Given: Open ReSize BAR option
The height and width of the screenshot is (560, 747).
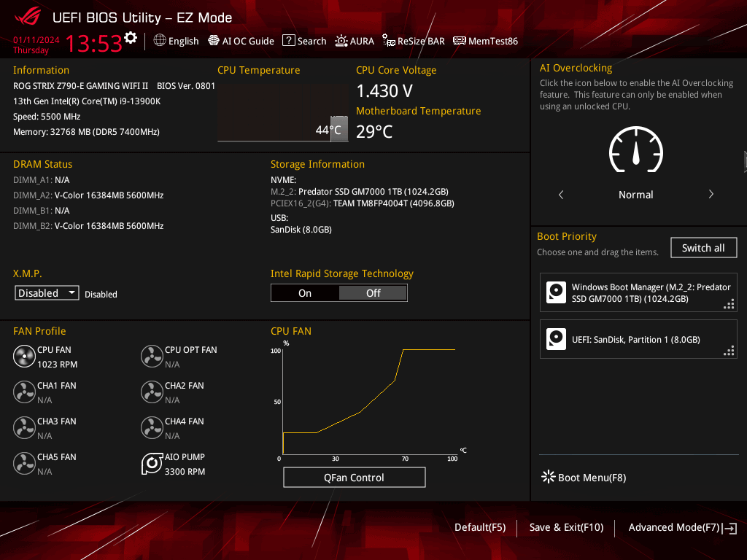Looking at the screenshot, I should coord(414,41).
